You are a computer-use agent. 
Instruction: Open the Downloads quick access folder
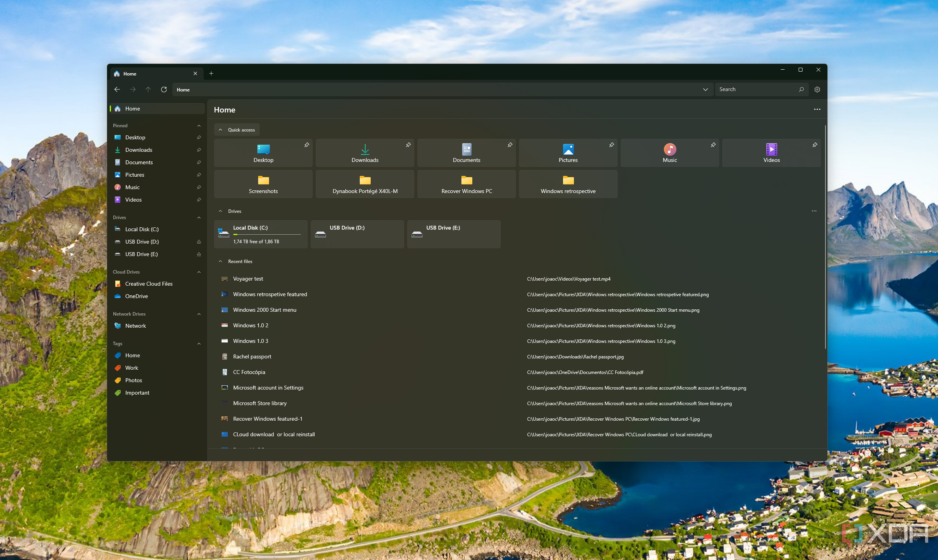click(365, 153)
